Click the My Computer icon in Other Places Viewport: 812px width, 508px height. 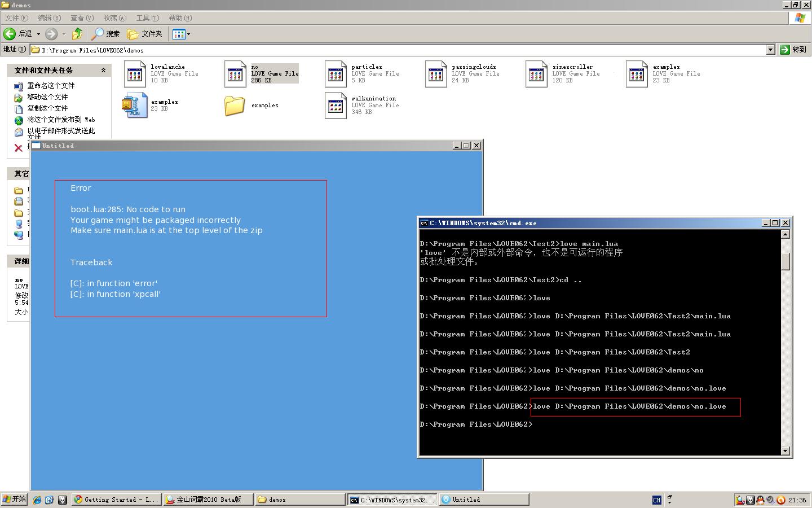18,224
